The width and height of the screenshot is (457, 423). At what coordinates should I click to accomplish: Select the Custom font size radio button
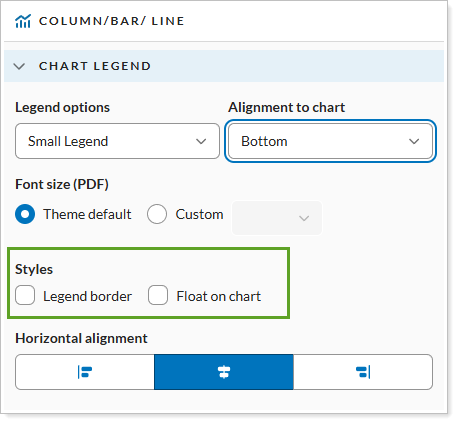point(157,214)
